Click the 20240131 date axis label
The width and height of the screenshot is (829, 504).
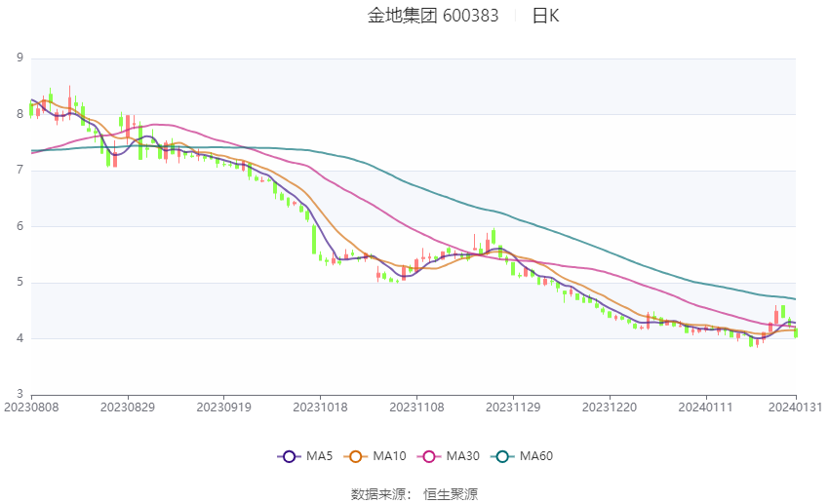click(x=796, y=407)
